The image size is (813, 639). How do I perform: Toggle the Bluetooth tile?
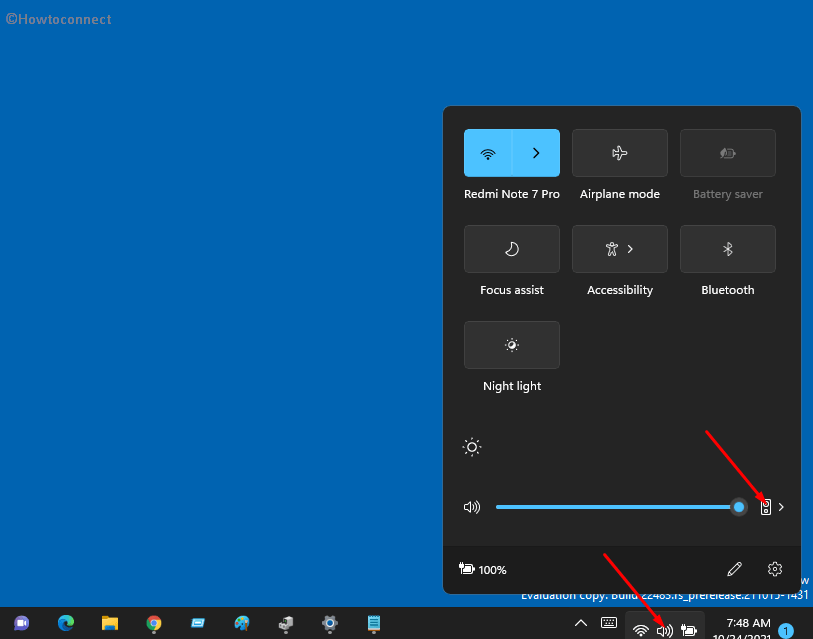click(727, 249)
